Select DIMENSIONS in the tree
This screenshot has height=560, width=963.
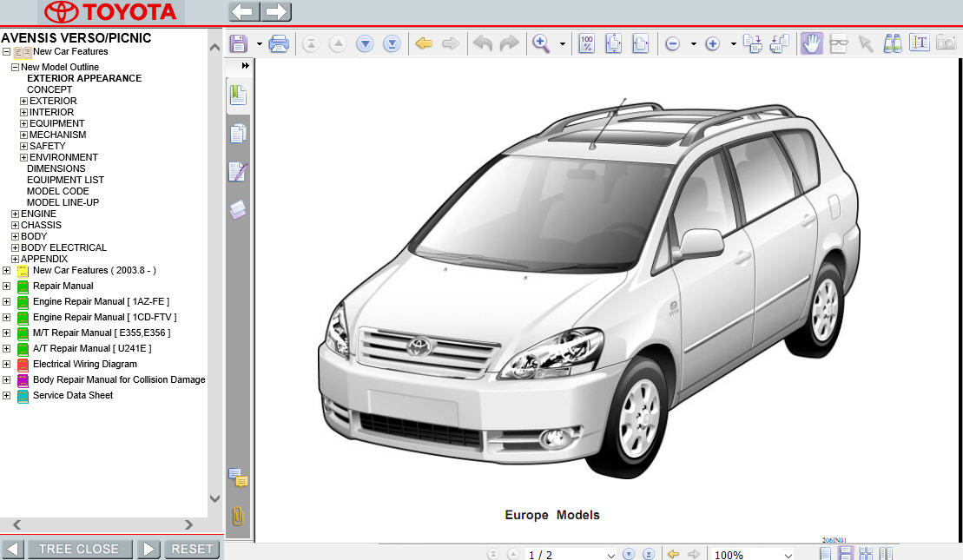coord(56,168)
